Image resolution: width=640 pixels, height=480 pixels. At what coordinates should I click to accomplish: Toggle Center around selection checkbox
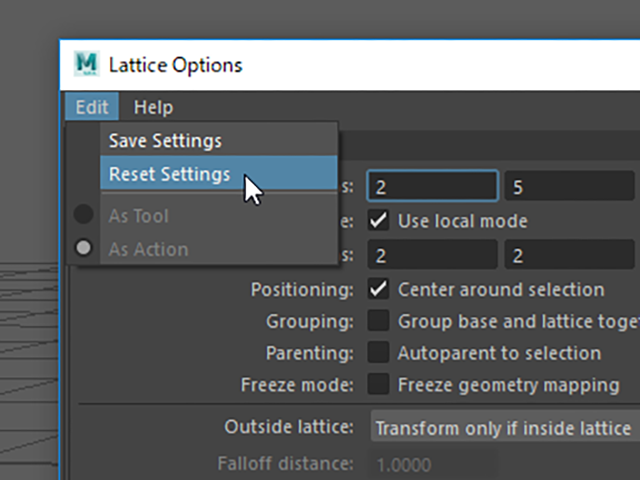coord(378,289)
